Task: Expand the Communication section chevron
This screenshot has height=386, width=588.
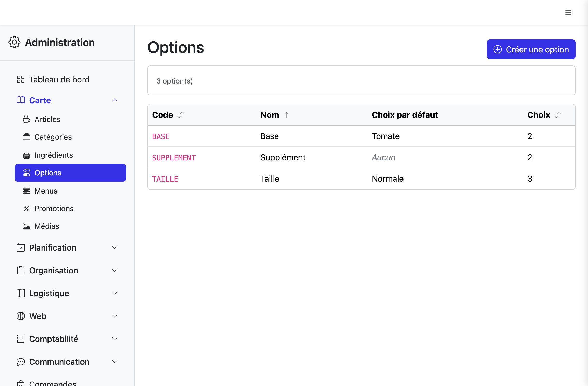Action: 115,362
